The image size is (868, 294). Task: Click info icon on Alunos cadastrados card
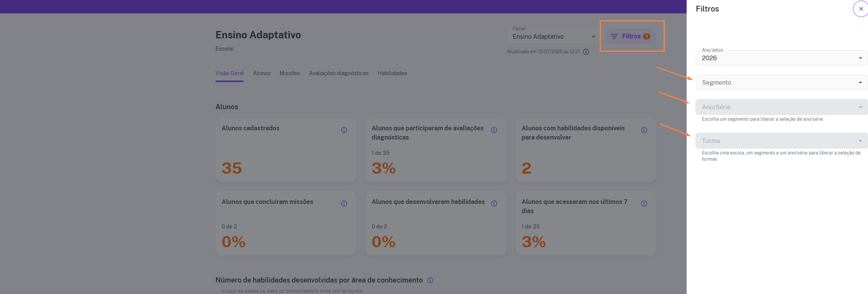coord(344,130)
